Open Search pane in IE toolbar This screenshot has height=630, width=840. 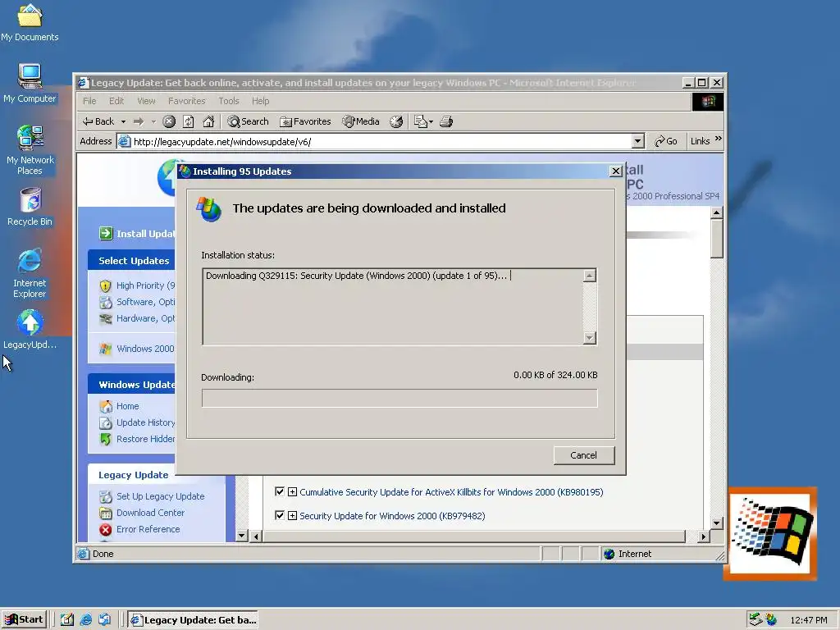tap(248, 121)
